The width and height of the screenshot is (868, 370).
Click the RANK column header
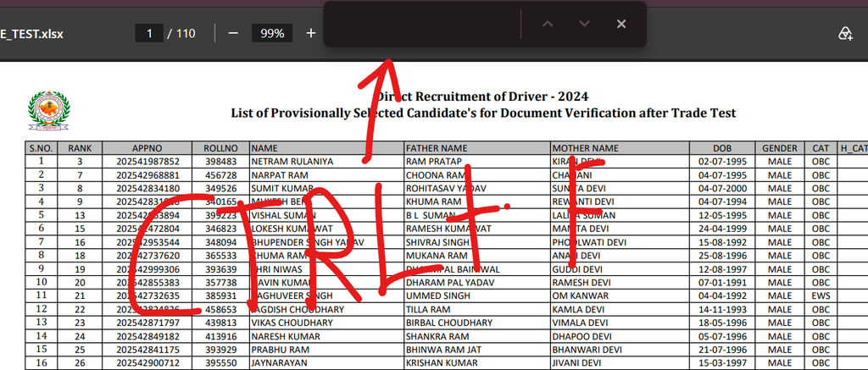coord(80,148)
